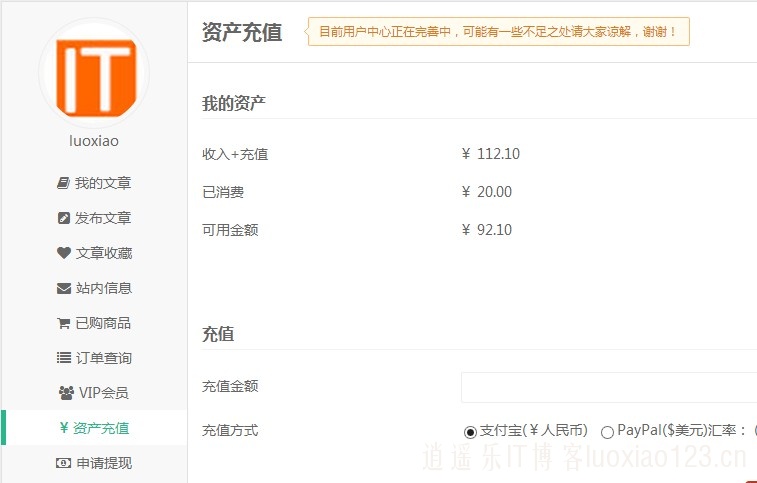Screen dimensions: 757x483
Task: Click the money icon for 申请提现
Action: click(x=63, y=463)
